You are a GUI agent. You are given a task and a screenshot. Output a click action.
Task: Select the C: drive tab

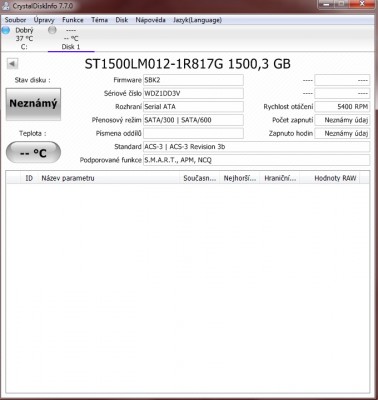coord(24,39)
